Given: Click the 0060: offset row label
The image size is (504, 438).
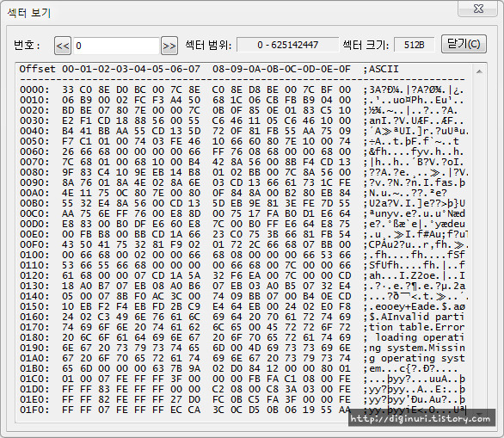Looking at the screenshot, I should [34, 151].
